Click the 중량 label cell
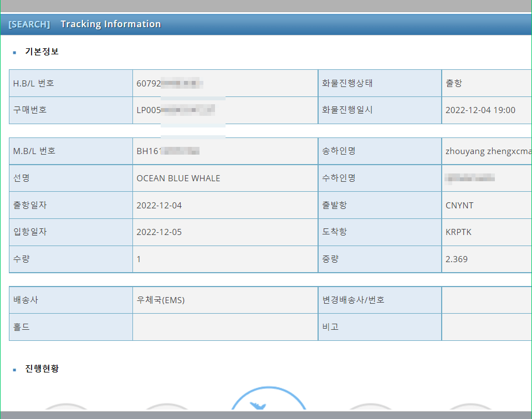532x419 pixels. pyautogui.click(x=380, y=259)
